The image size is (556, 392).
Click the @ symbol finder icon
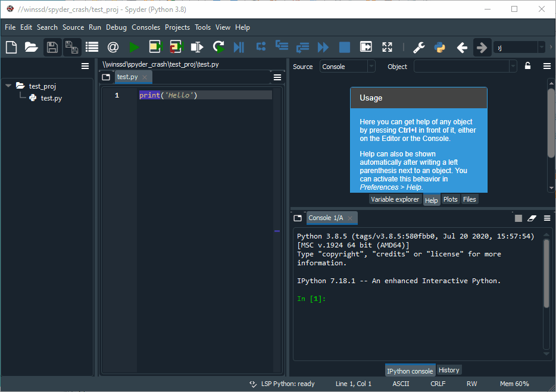pyautogui.click(x=113, y=47)
